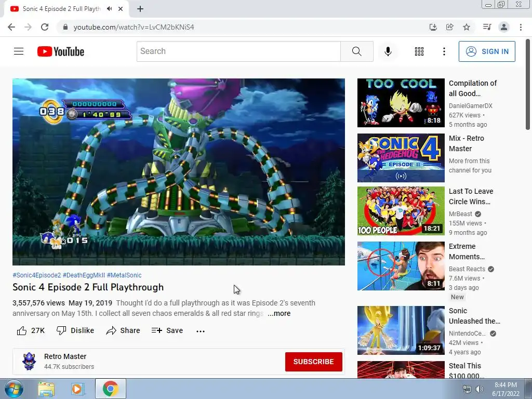Close the Sonic 4 Episode 2 tab
This screenshot has height=399, width=532.
pyautogui.click(x=121, y=9)
